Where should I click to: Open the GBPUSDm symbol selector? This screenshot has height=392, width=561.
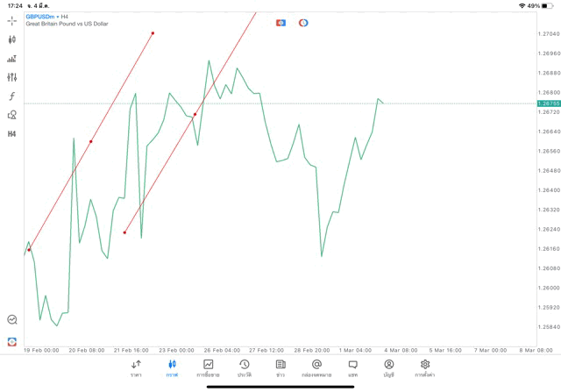(40, 17)
